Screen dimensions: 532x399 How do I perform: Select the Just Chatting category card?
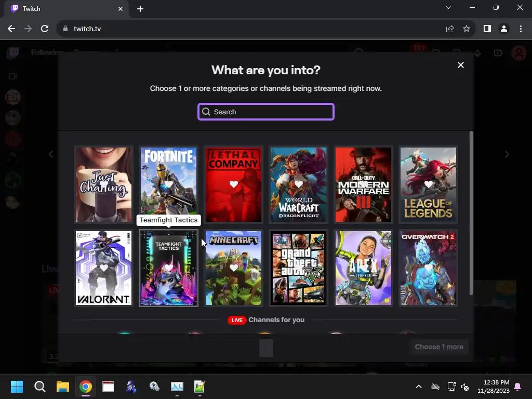(103, 184)
